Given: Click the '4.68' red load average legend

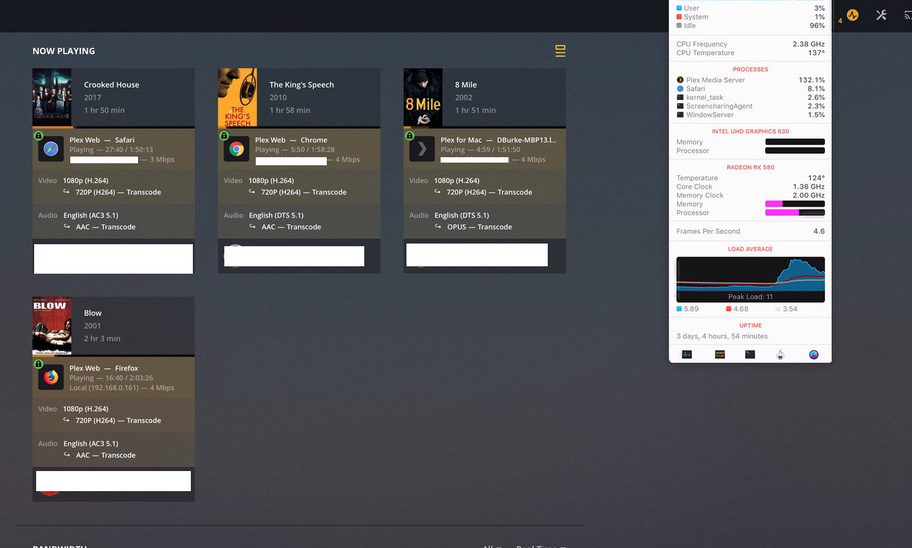Looking at the screenshot, I should tap(738, 309).
